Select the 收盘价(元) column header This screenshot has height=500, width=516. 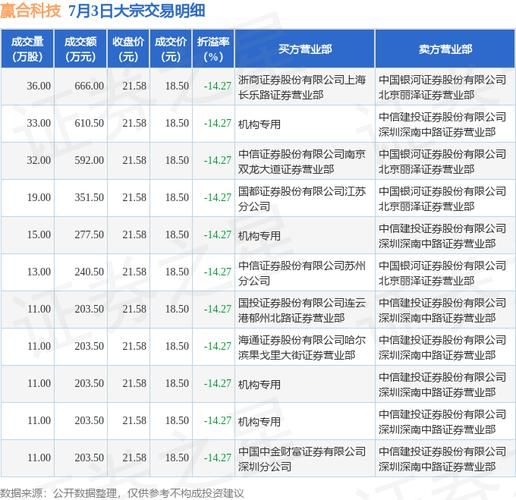(128, 49)
